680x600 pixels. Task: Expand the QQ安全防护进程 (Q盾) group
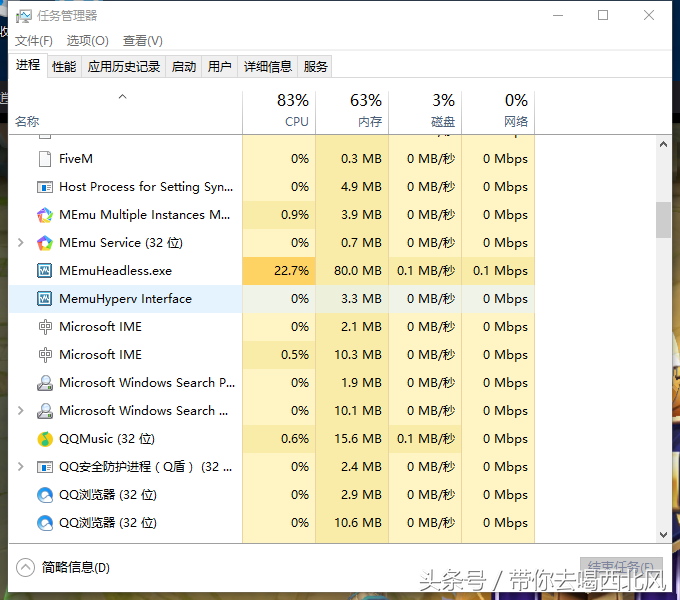(20, 466)
